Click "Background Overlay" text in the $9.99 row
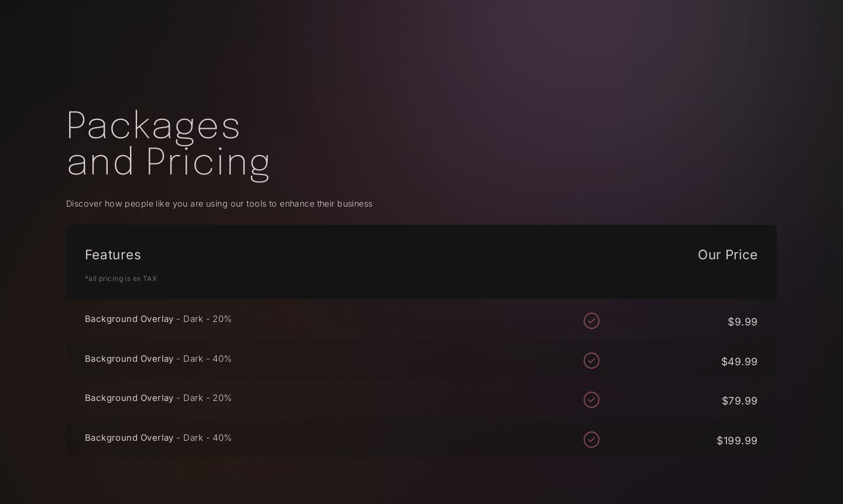 (x=129, y=319)
